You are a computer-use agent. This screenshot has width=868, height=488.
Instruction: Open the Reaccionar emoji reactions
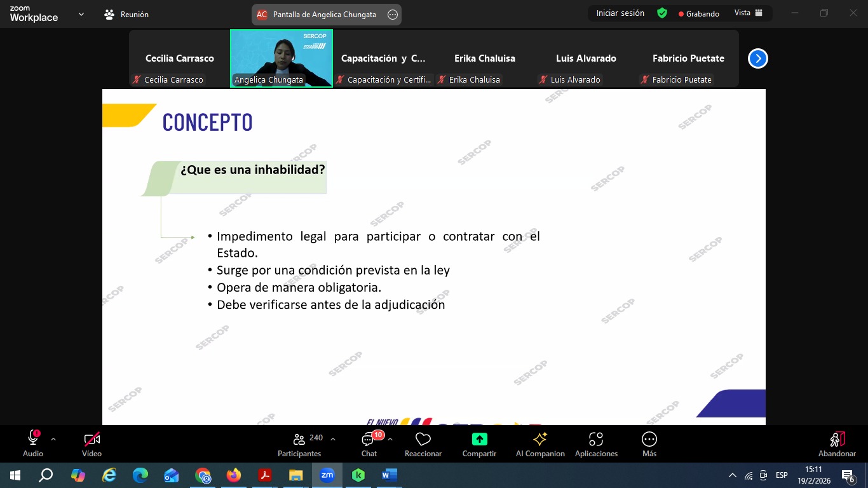tap(423, 440)
